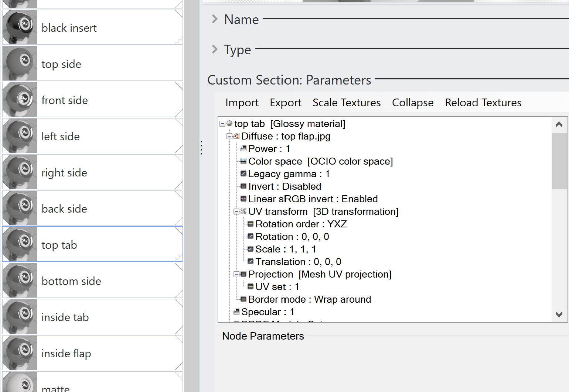Image resolution: width=569 pixels, height=392 pixels.
Task: Click the Power parameter icon
Action: 243,149
